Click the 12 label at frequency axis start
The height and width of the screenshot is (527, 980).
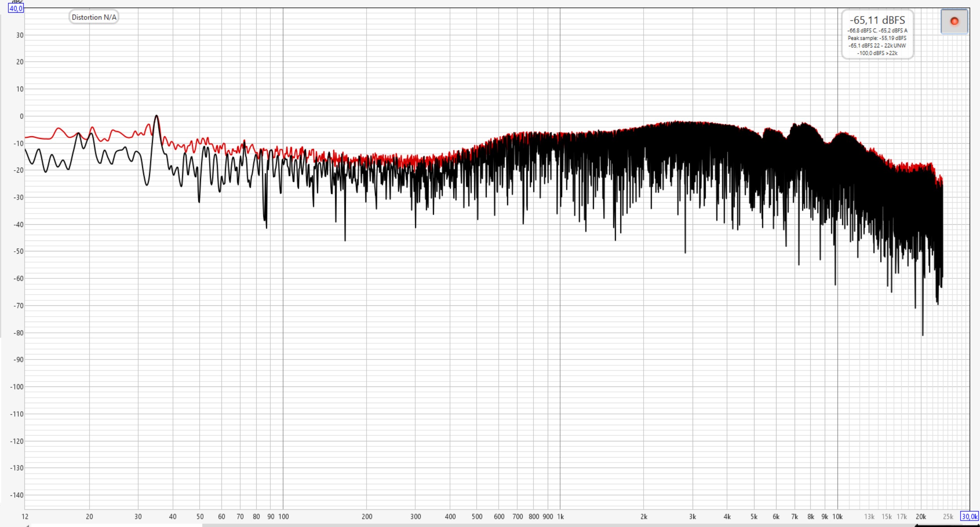pyautogui.click(x=25, y=517)
